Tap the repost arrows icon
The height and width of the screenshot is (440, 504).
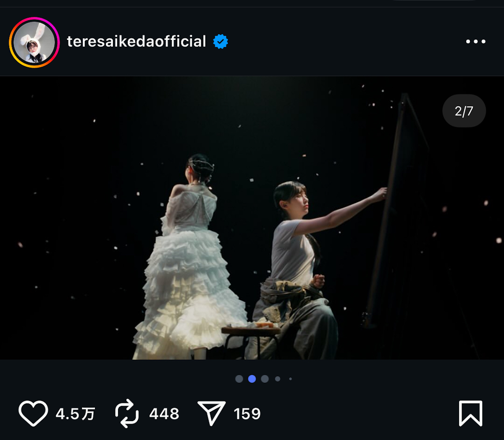click(x=127, y=414)
